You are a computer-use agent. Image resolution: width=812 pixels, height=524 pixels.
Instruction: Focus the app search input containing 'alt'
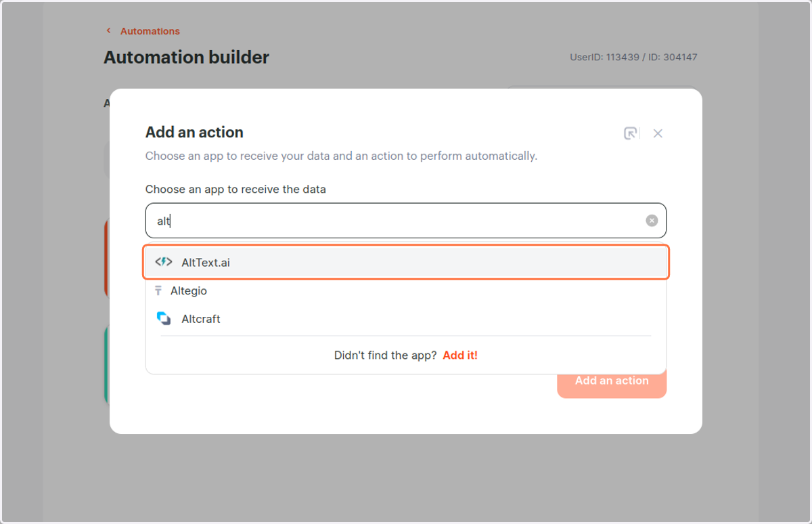(x=406, y=221)
